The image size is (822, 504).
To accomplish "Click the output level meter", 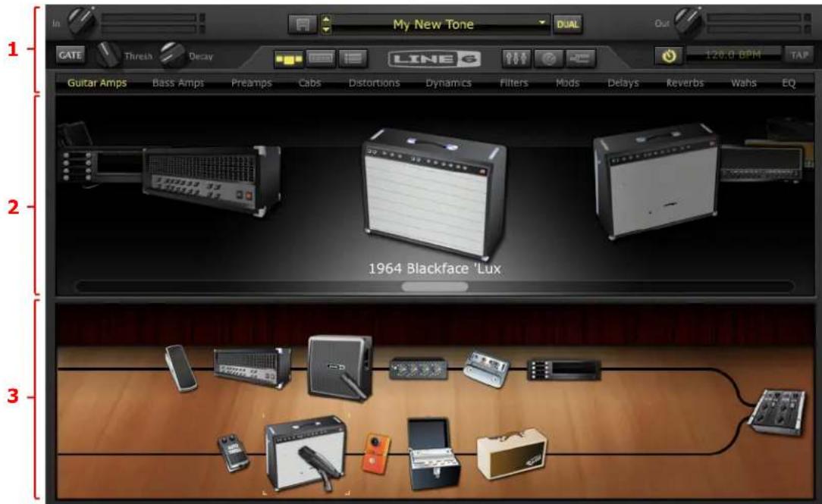I will click(x=758, y=24).
